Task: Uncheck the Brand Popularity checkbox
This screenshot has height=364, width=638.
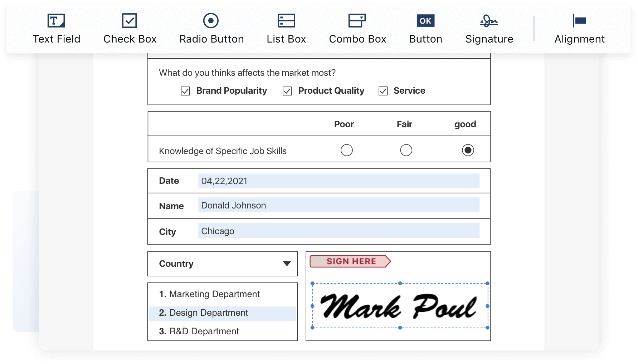Action: point(185,91)
